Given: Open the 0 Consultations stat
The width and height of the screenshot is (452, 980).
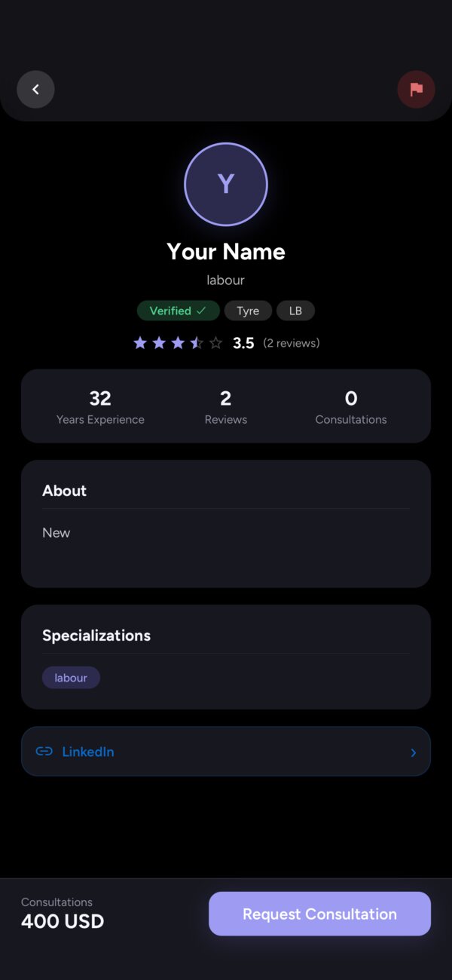Looking at the screenshot, I should (x=351, y=407).
